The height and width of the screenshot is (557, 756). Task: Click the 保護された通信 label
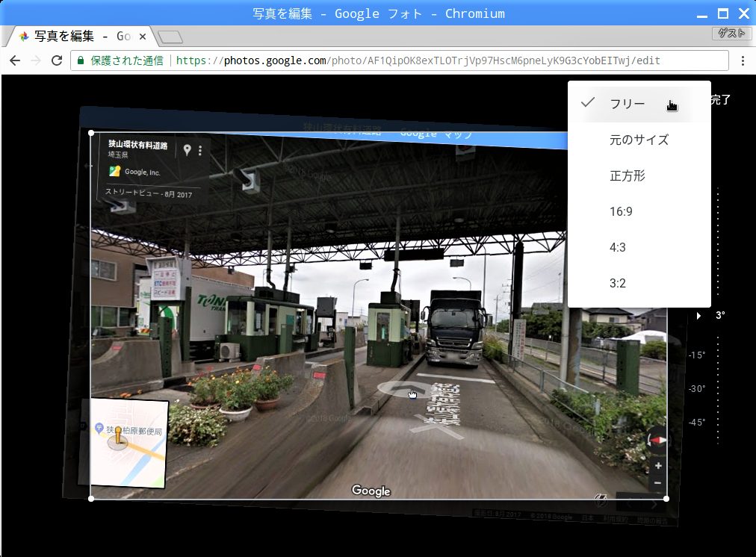point(127,60)
